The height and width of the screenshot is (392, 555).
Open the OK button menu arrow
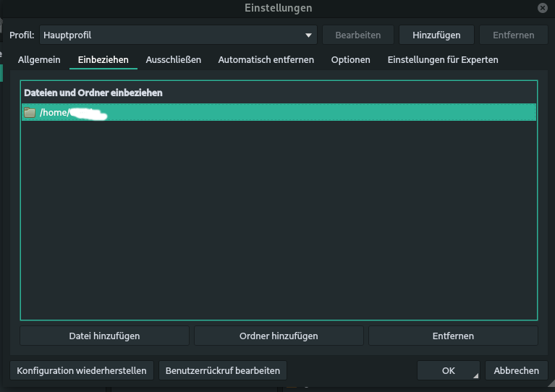pos(475,375)
